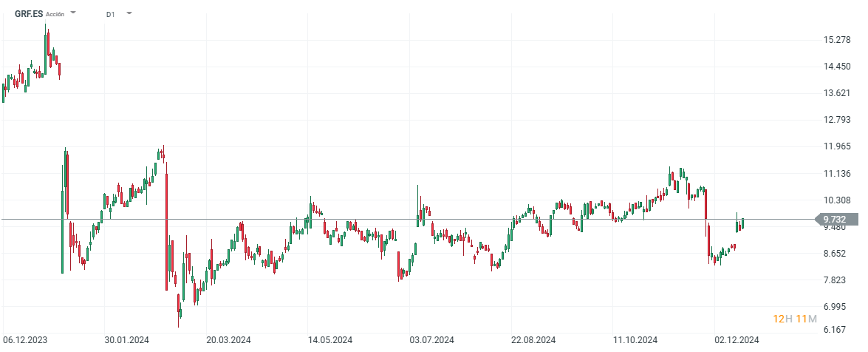868x352 pixels.
Task: Select the 30.01.2024 date on time axis
Action: pyautogui.click(x=128, y=340)
